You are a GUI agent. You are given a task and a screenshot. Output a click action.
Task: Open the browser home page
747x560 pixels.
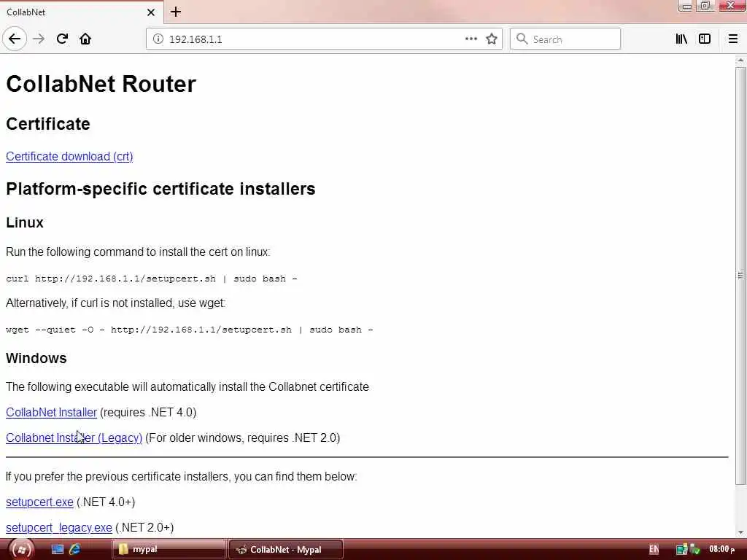click(x=85, y=39)
